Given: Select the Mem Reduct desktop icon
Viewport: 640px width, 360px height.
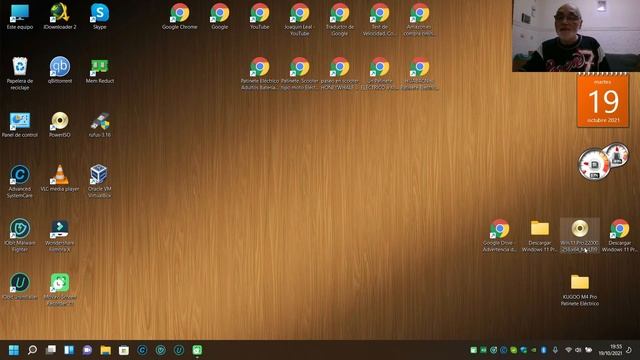Looking at the screenshot, I should (x=100, y=71).
